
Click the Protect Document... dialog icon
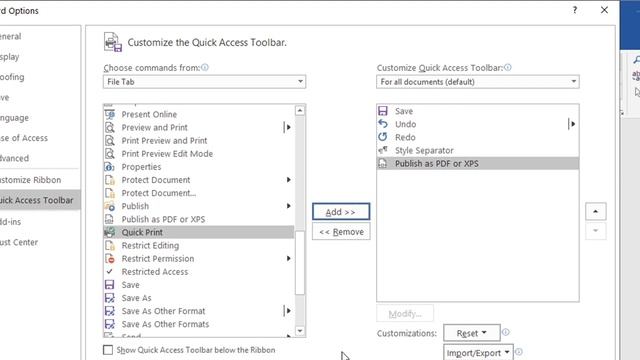(x=110, y=193)
